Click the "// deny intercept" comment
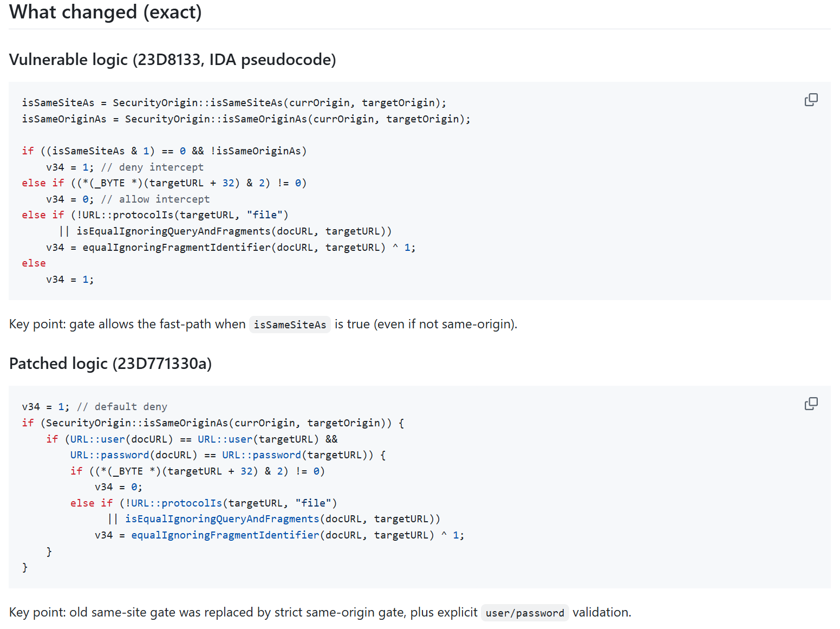Screen dimensions: 840x629 152,167
